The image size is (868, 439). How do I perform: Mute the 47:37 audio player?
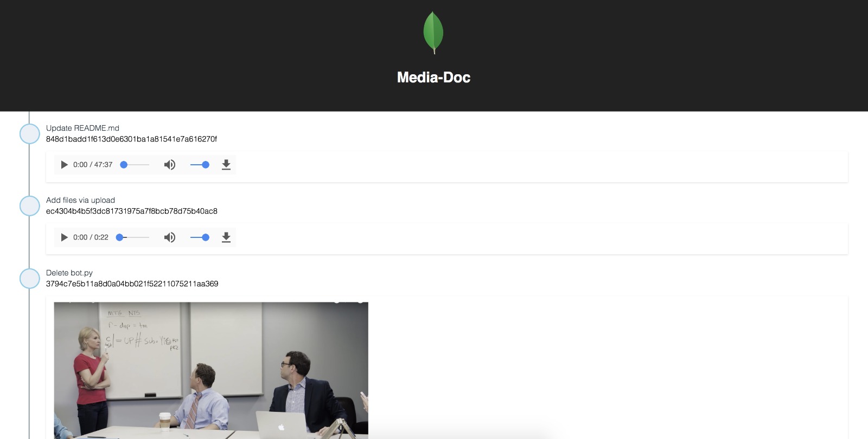pyautogui.click(x=170, y=165)
